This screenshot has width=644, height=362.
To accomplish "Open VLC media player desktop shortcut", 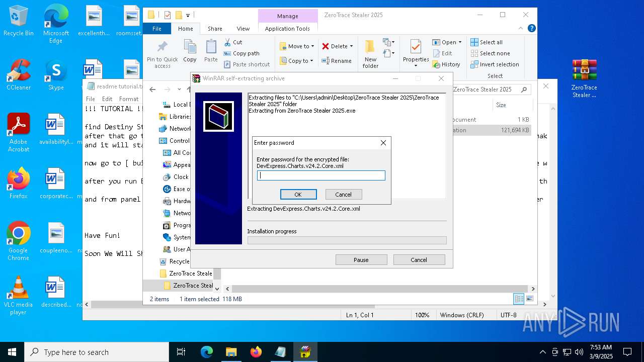I will click(19, 296).
